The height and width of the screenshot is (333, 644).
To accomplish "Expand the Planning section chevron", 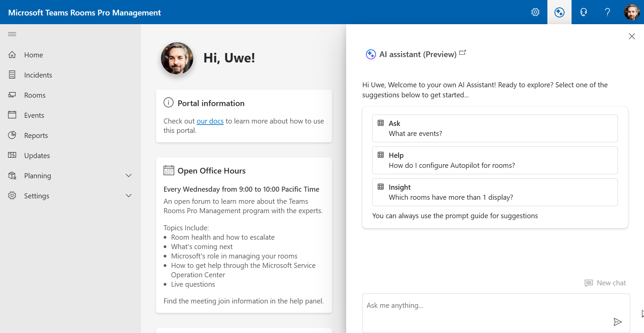I will point(128,176).
